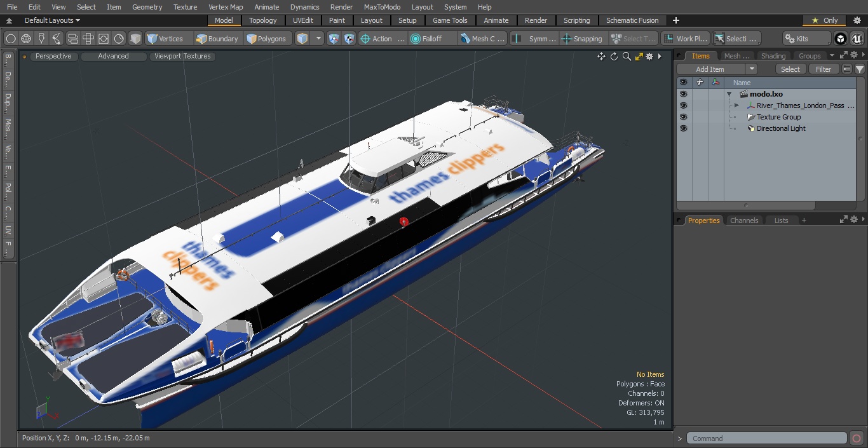Switch to the Shading tab
The height and width of the screenshot is (448, 868).
point(773,56)
